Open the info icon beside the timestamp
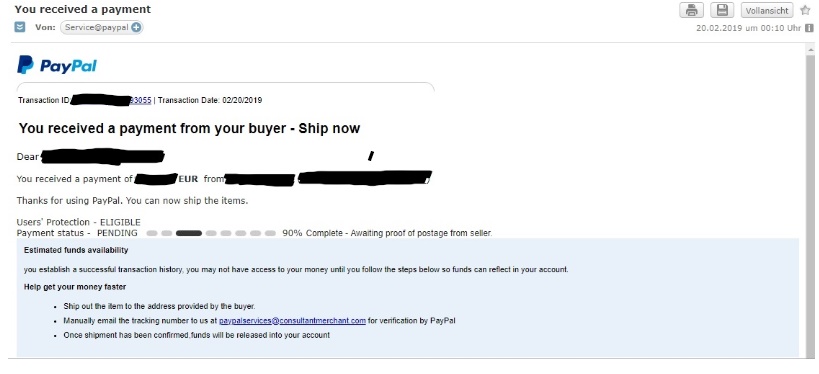Screen dimensions: 819x374 809,28
